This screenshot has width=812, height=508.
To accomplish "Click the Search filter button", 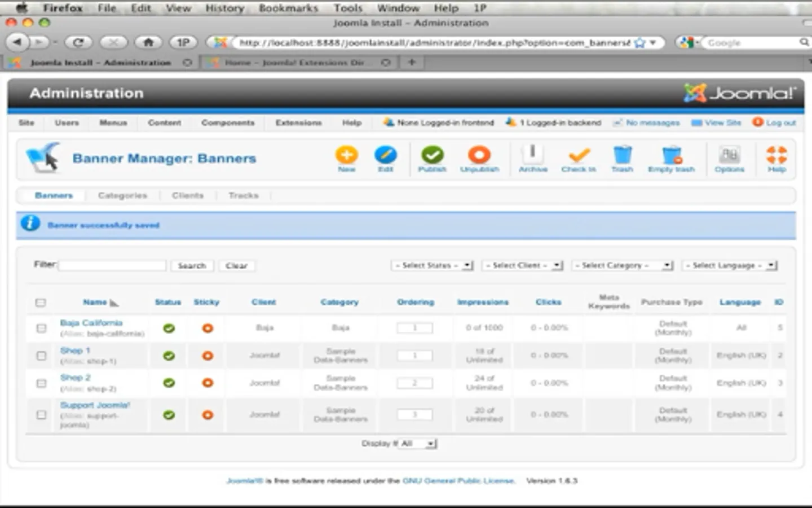I will click(x=192, y=266).
